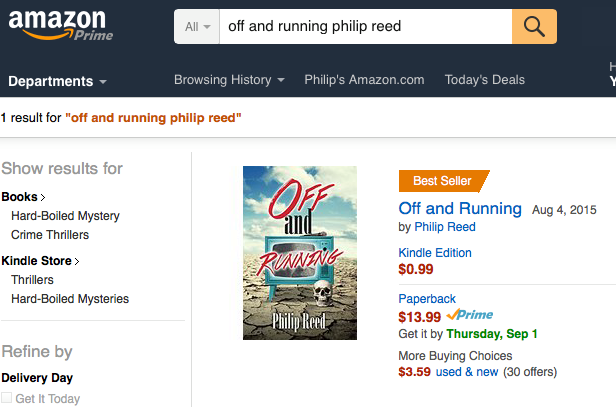The image size is (616, 407).
Task: Filter by Thrillers under Kindle Store
Action: pyautogui.click(x=32, y=280)
